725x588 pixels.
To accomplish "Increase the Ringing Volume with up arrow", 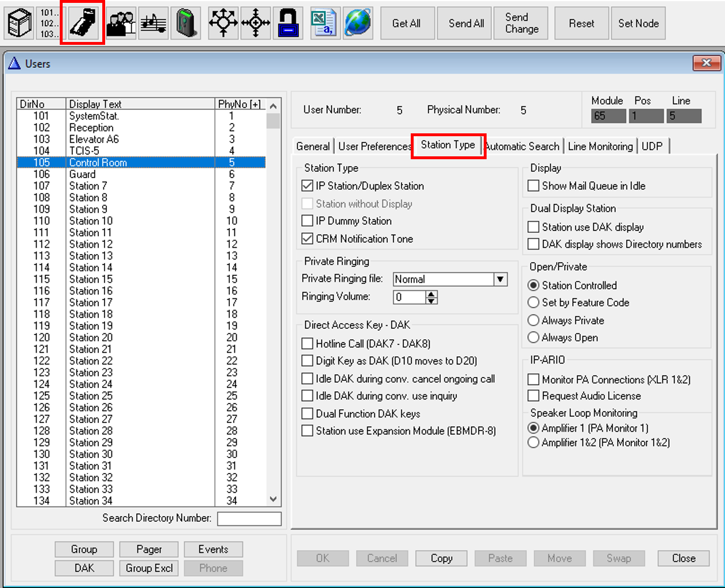I will click(x=431, y=294).
